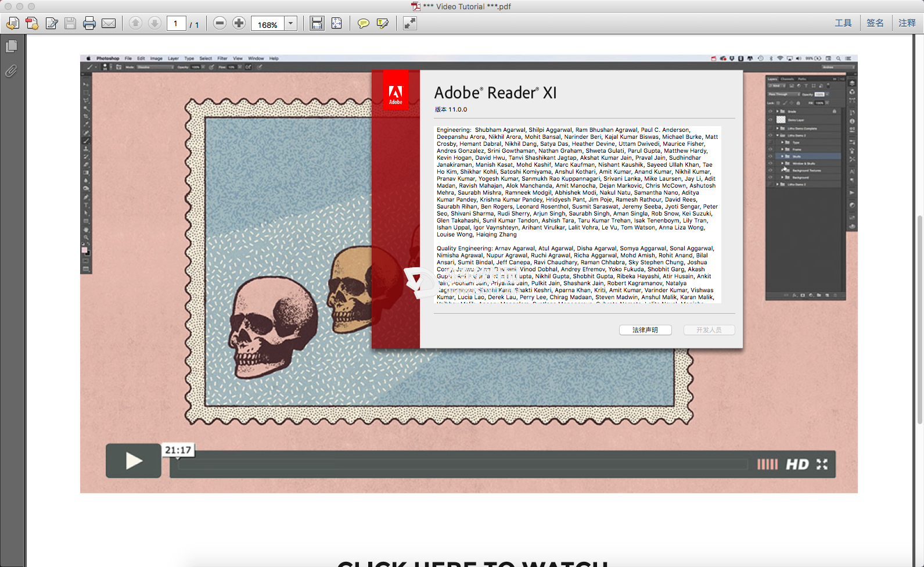Click the vertical scrollbar of the document
The height and width of the screenshot is (567, 924).
click(919, 320)
